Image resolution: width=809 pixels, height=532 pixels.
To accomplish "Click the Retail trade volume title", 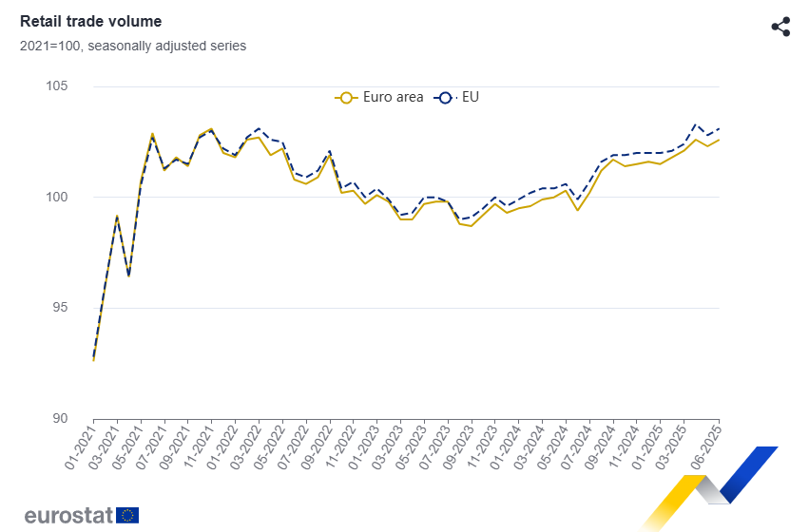I will pyautogui.click(x=91, y=21).
